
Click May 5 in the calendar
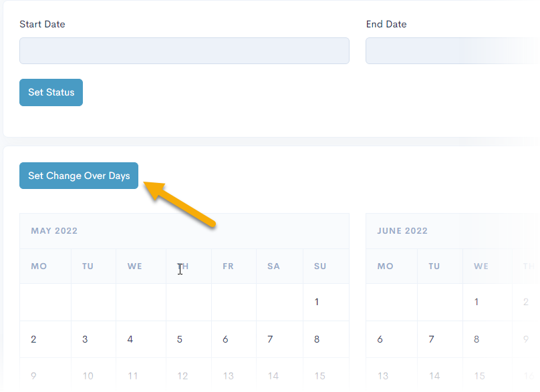[180, 339]
